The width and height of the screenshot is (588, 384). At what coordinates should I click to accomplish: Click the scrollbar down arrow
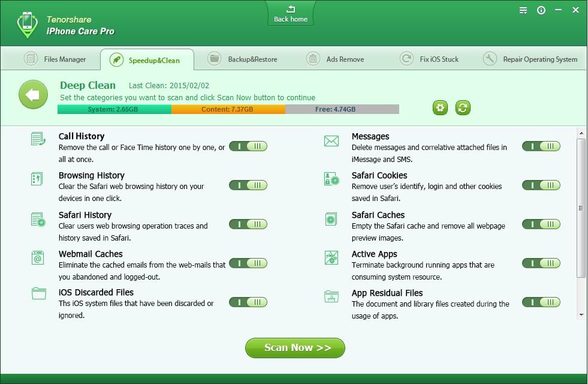click(x=581, y=315)
